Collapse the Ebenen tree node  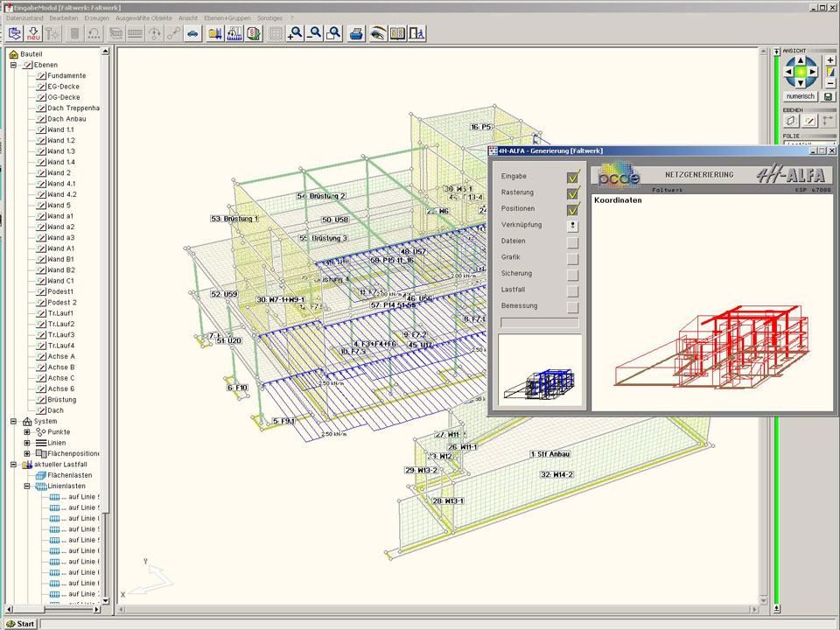point(14,65)
